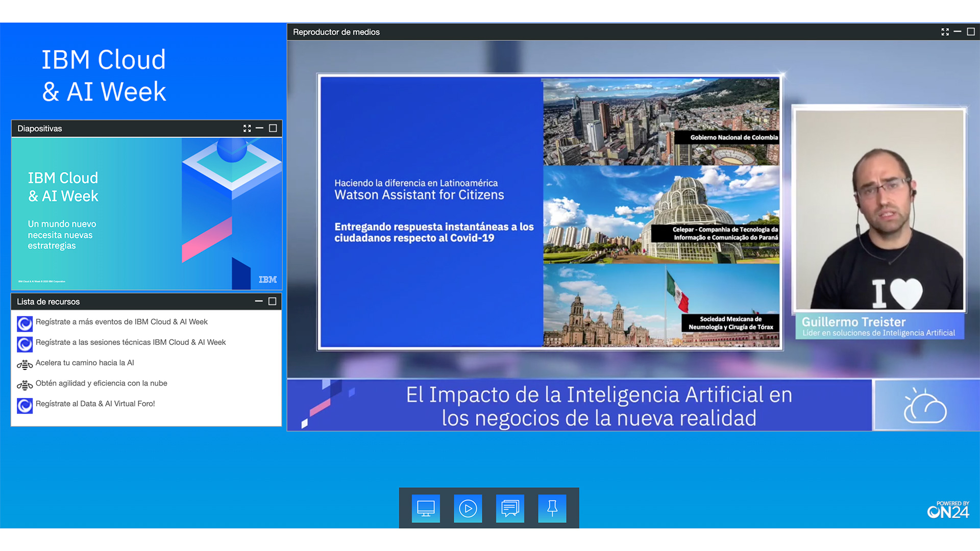
Task: Click the pushpin icon in bottom dock
Action: point(552,508)
